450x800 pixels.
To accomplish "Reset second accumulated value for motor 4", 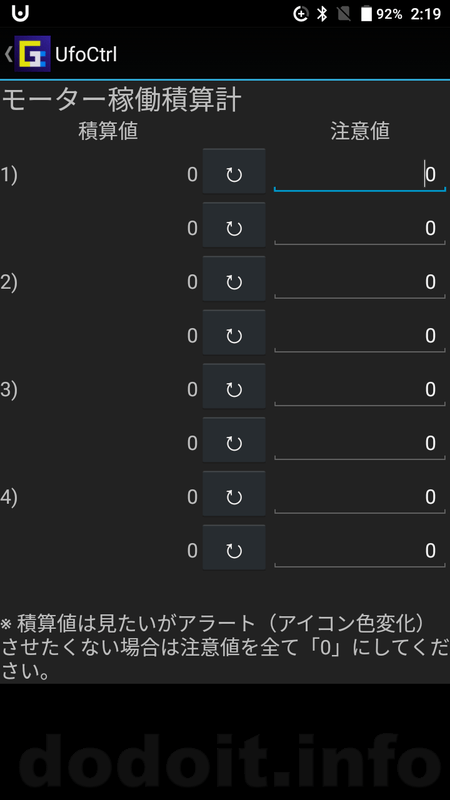I will [x=234, y=548].
